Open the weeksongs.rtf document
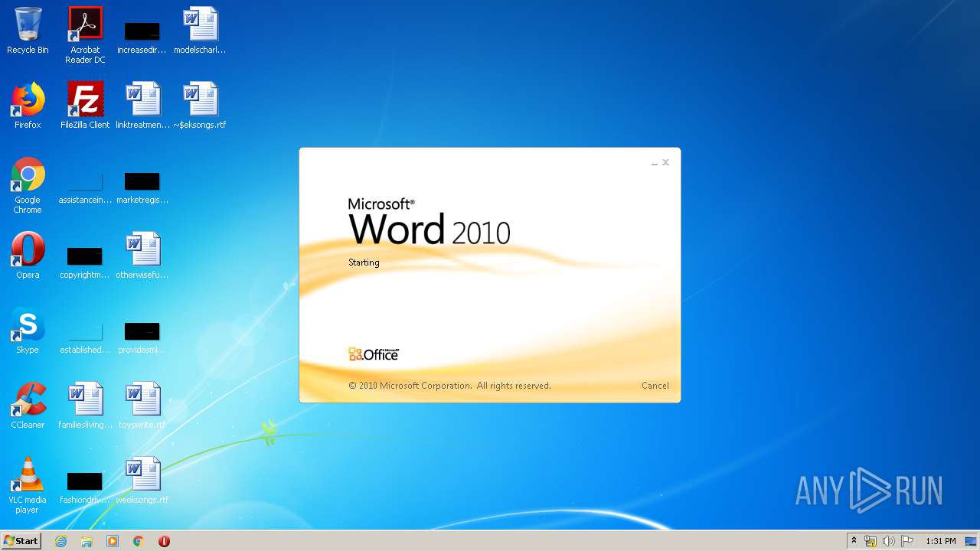 (x=142, y=481)
